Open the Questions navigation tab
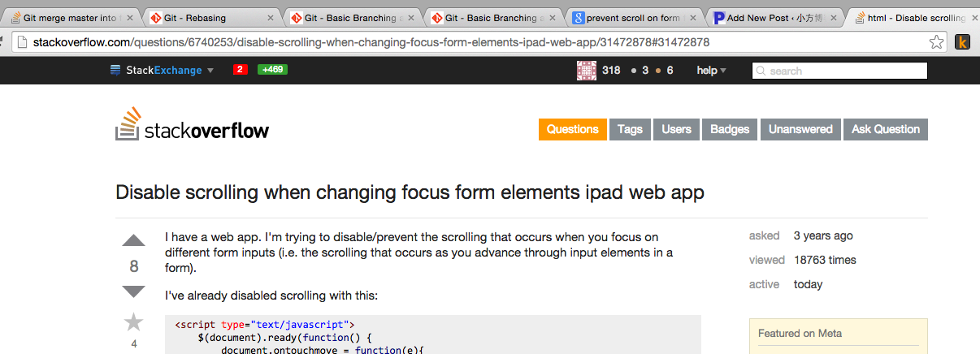The width and height of the screenshot is (980, 354). pyautogui.click(x=573, y=129)
